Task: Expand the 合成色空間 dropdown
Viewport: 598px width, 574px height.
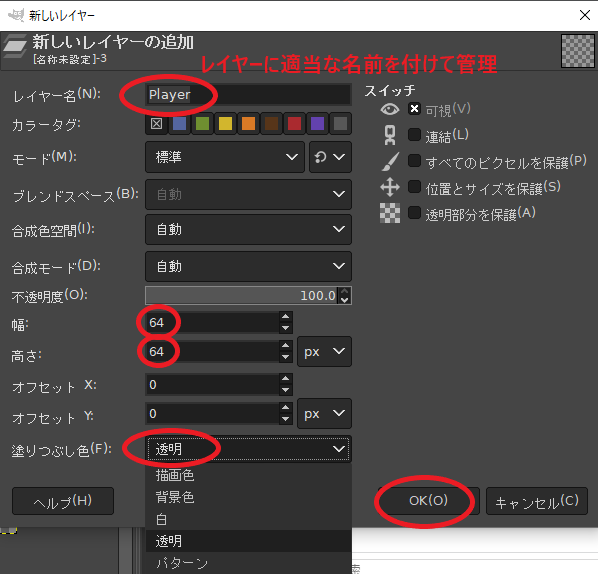Action: [x=248, y=229]
